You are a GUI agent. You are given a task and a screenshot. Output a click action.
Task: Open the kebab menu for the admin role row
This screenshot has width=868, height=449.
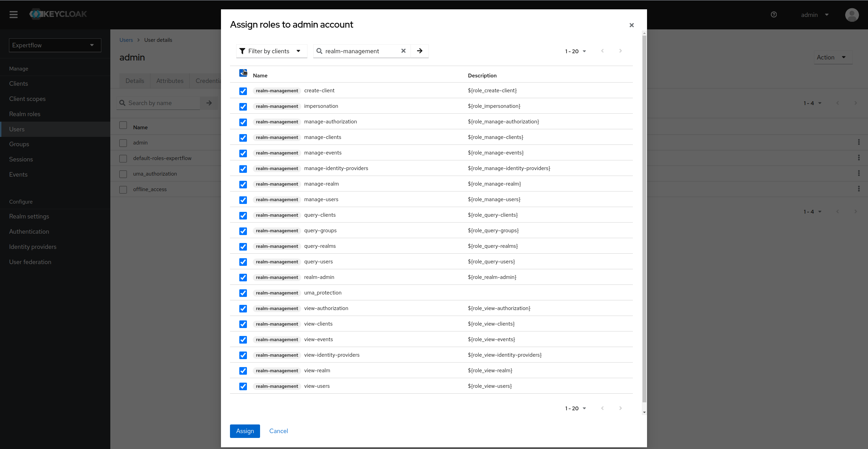pyautogui.click(x=859, y=142)
